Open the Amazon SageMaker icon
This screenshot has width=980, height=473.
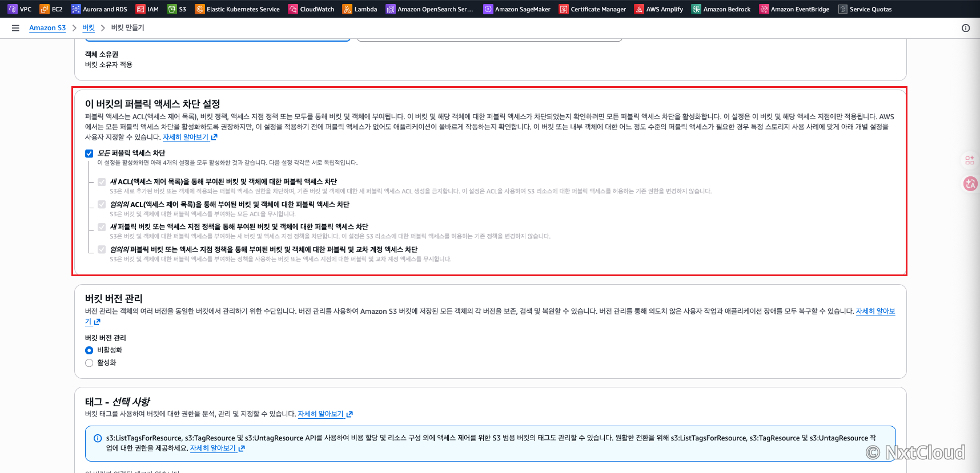(x=488, y=9)
